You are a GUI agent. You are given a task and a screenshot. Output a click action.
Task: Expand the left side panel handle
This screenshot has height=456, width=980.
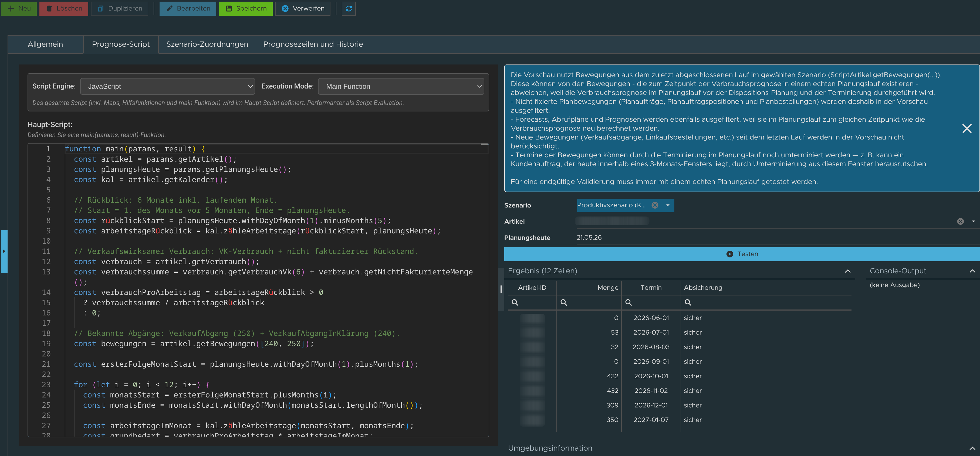[x=4, y=251]
